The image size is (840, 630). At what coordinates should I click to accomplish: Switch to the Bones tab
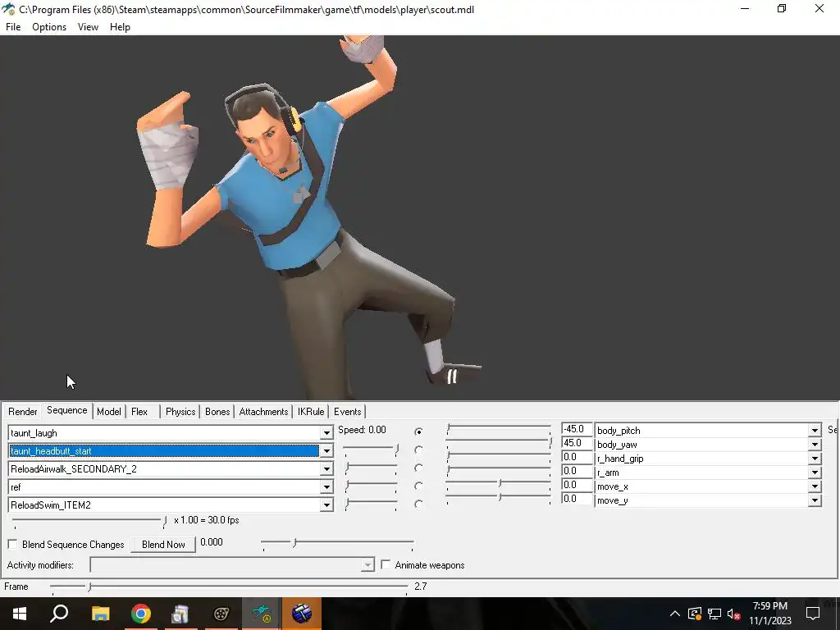point(217,412)
